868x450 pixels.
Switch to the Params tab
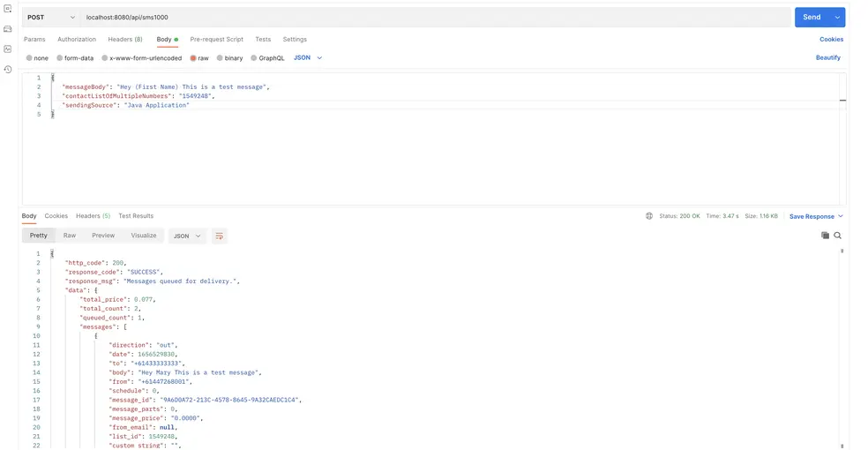[34, 40]
